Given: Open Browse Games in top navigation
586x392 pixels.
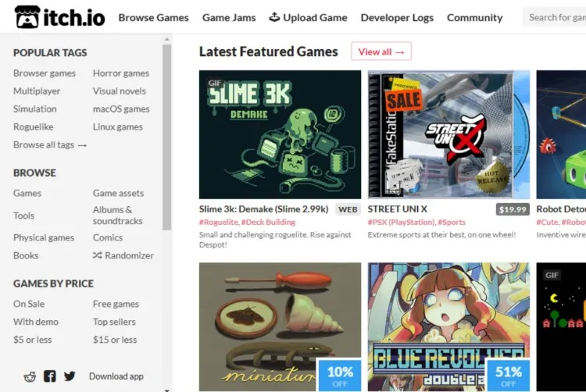Looking at the screenshot, I should pyautogui.click(x=154, y=17).
